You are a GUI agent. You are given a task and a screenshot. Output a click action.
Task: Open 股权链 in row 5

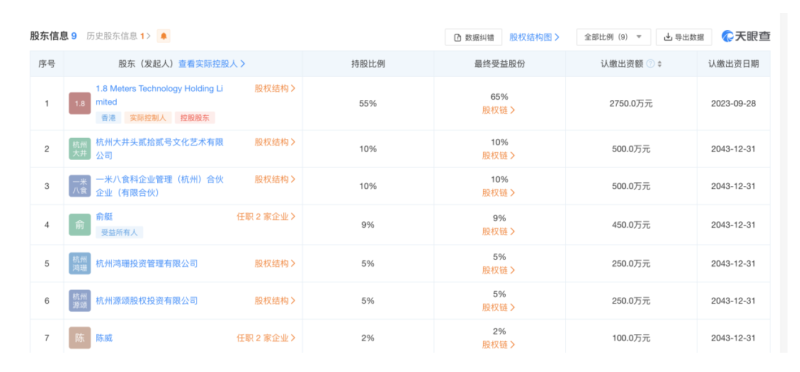(x=498, y=270)
